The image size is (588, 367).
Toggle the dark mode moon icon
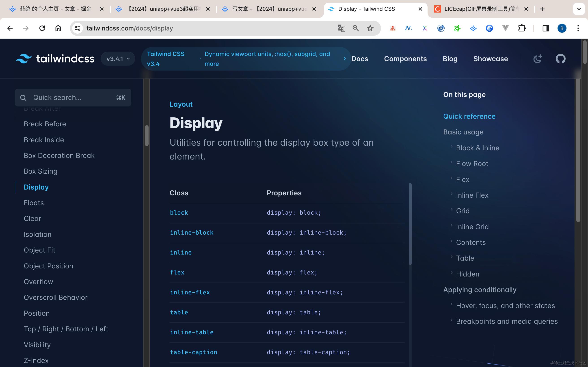pyautogui.click(x=538, y=59)
